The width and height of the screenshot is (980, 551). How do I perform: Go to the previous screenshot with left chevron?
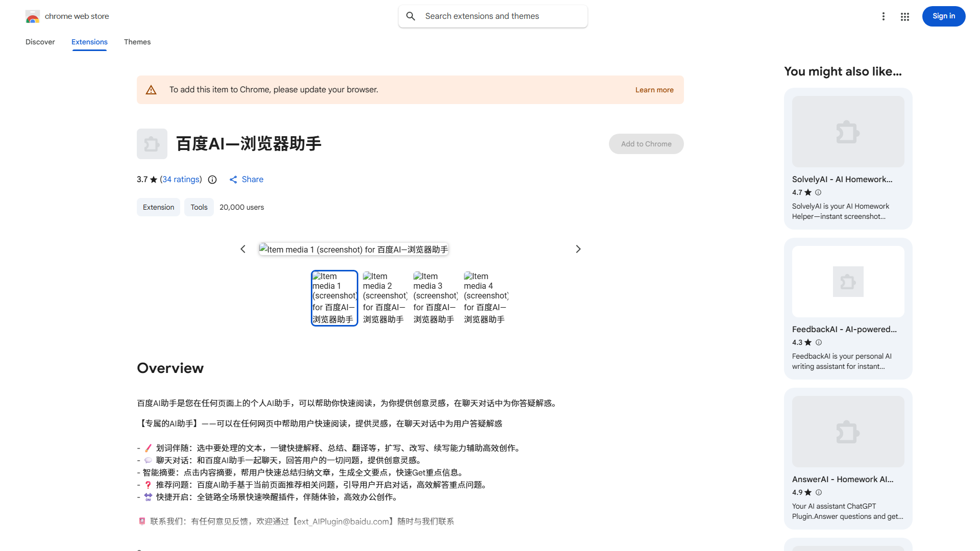point(243,249)
